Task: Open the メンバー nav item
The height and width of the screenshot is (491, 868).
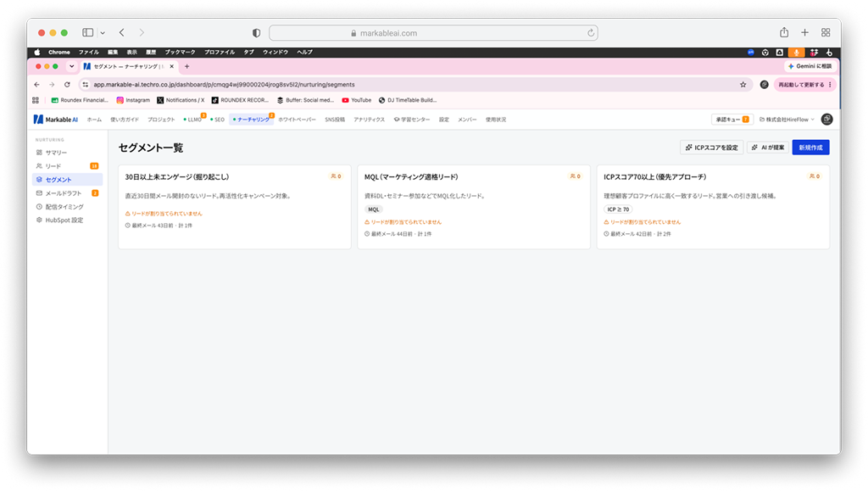Action: tap(467, 120)
